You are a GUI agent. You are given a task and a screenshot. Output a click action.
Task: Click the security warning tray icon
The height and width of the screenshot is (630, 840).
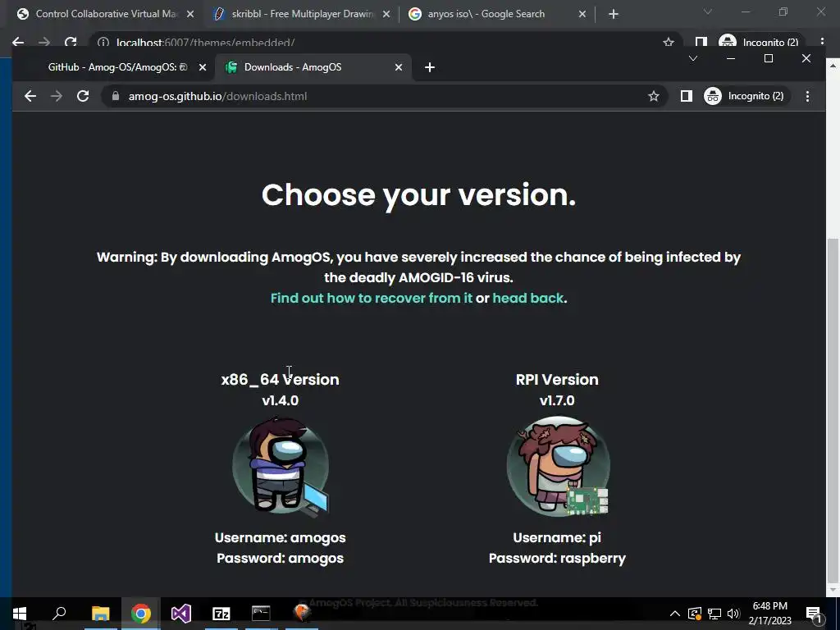pyautogui.click(x=695, y=614)
